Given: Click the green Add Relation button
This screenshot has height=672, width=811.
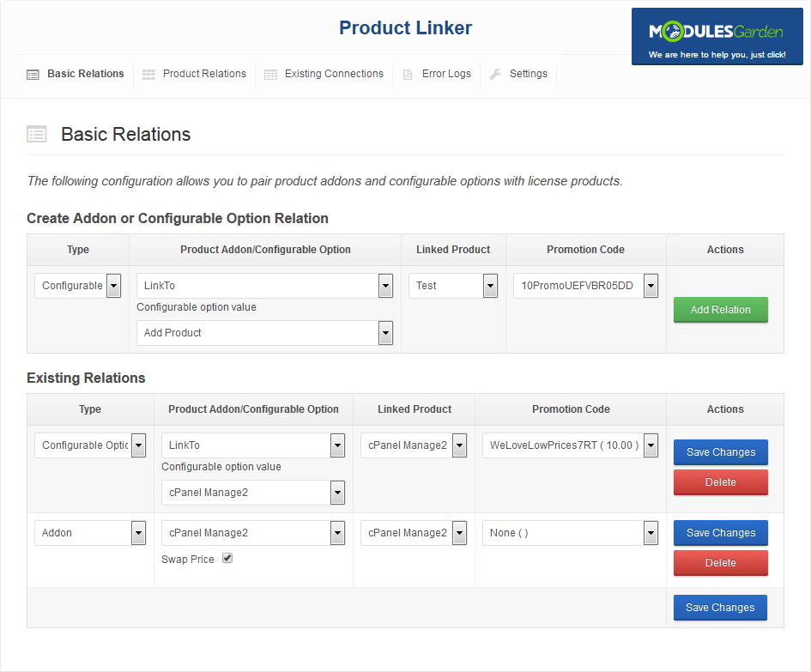Looking at the screenshot, I should point(721,309).
